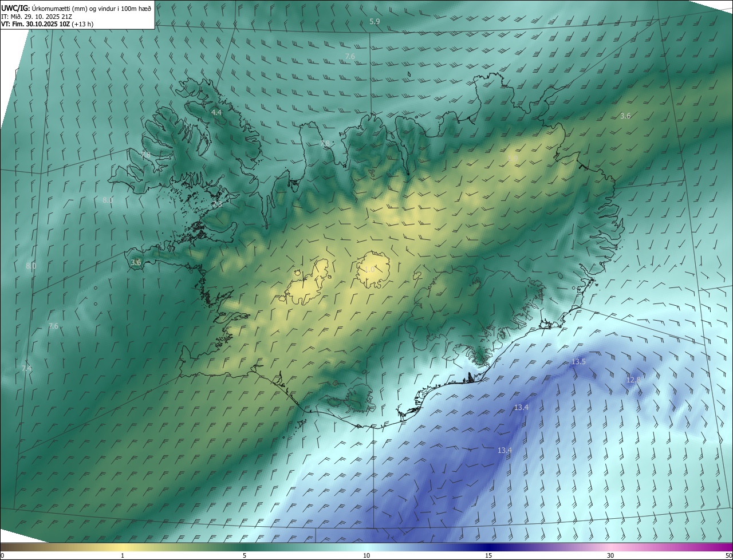Viewport: 733px width, 560px height.
Task: Pick the dark green color scale segment between 1 and 5
Action: pos(183,547)
